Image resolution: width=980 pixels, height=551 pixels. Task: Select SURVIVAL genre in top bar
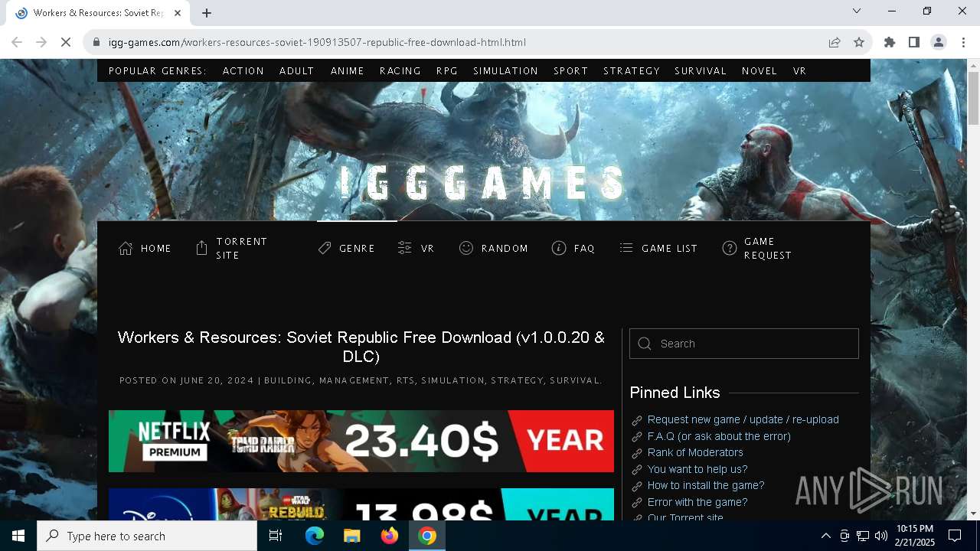click(x=701, y=70)
